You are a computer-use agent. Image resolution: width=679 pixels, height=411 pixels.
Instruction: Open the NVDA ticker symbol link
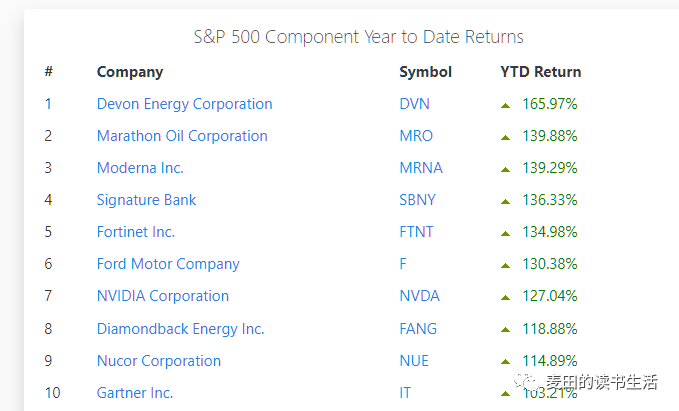pos(419,296)
